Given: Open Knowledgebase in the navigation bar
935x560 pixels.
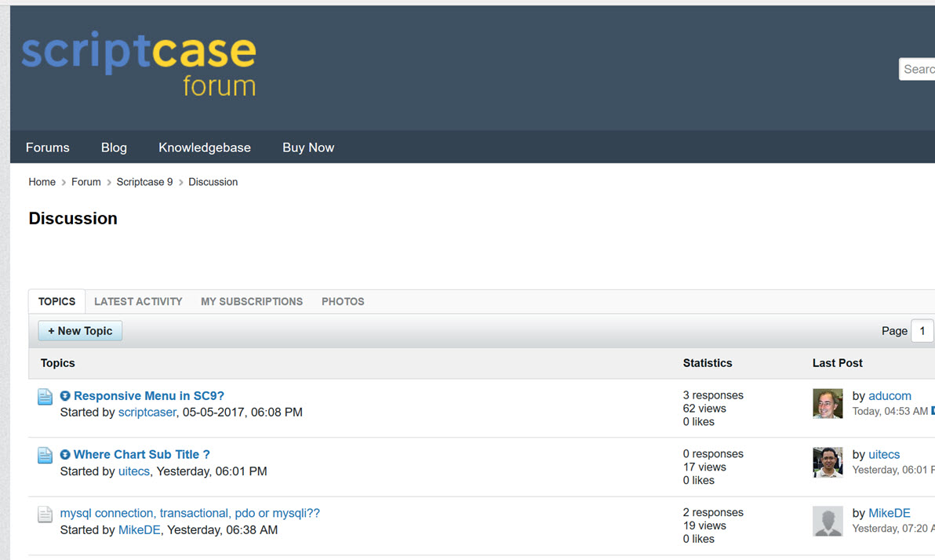Looking at the screenshot, I should 205,147.
